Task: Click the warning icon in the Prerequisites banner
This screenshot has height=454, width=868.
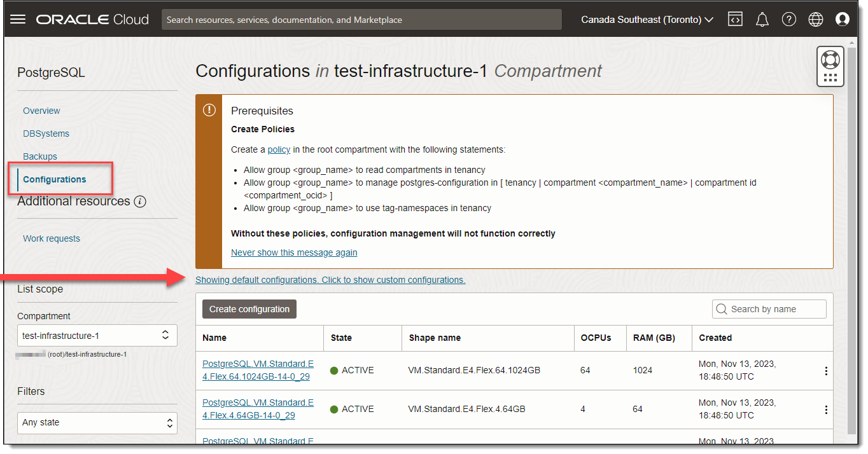Action: 209,110
